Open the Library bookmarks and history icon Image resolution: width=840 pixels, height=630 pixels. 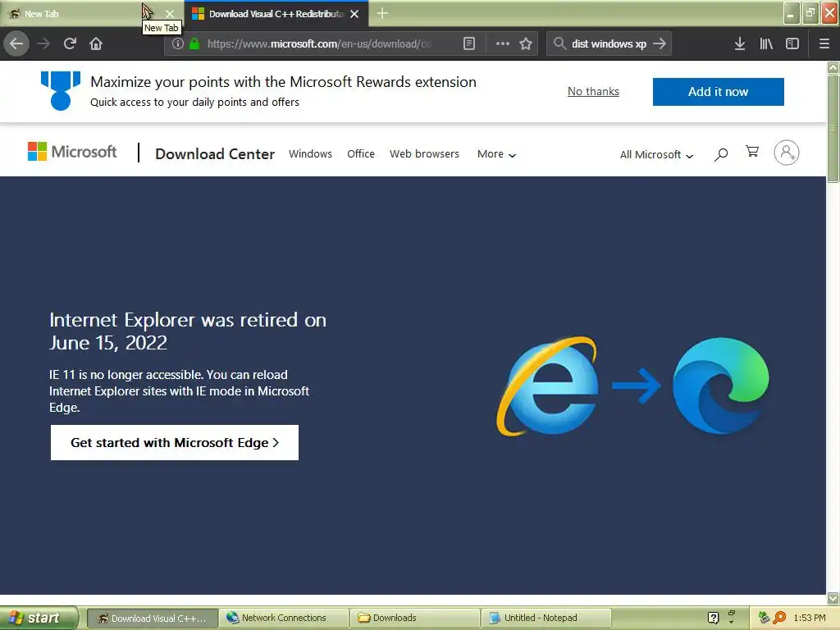pos(766,43)
